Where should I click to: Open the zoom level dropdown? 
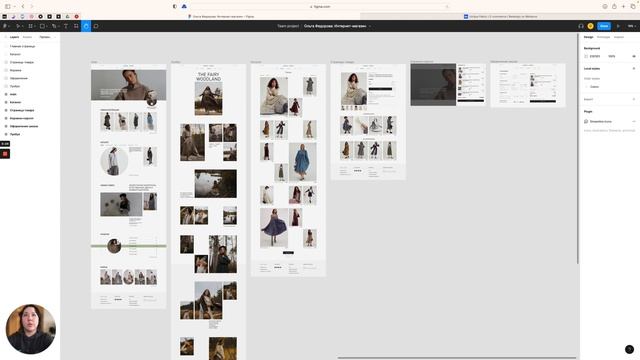tap(631, 26)
